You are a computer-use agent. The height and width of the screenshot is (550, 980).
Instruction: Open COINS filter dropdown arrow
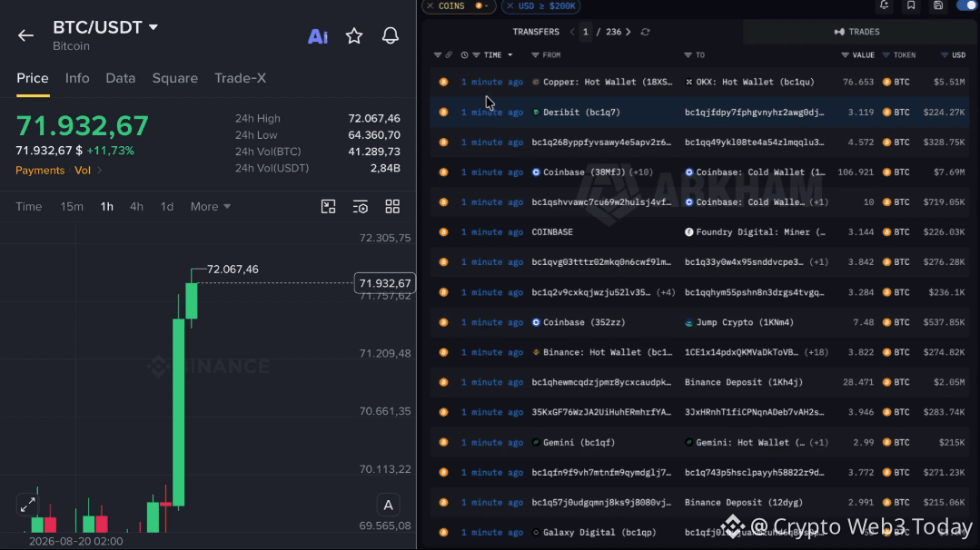[487, 5]
